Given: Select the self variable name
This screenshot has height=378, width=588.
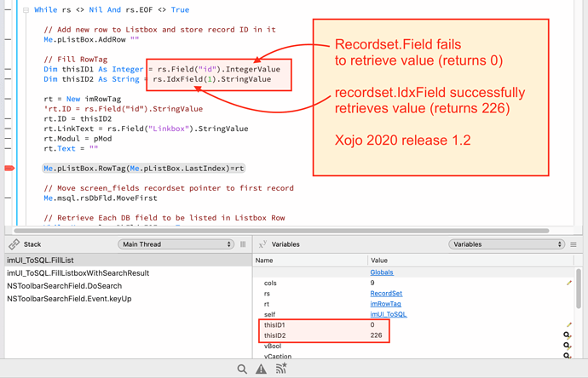Looking at the screenshot, I should [269, 314].
